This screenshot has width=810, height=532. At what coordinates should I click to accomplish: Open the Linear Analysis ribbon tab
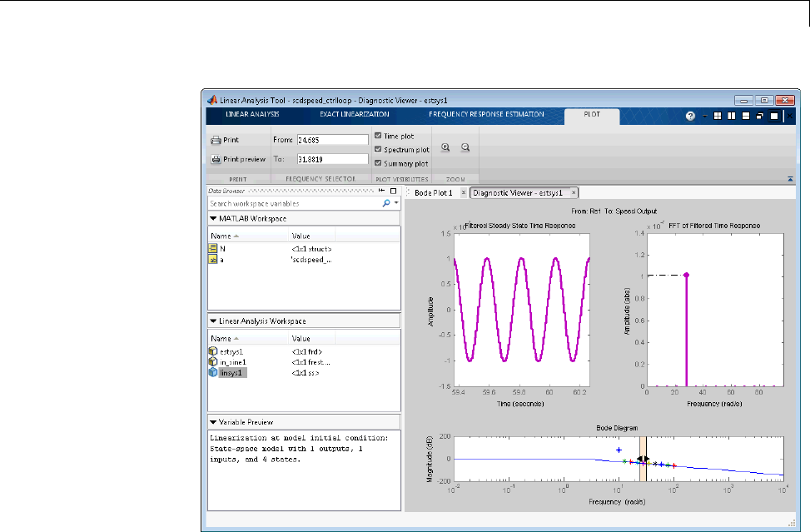click(x=252, y=114)
